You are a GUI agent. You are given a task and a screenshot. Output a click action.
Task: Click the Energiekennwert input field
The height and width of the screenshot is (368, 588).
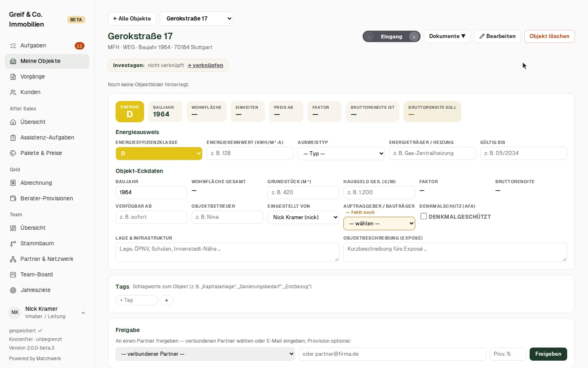click(x=250, y=153)
